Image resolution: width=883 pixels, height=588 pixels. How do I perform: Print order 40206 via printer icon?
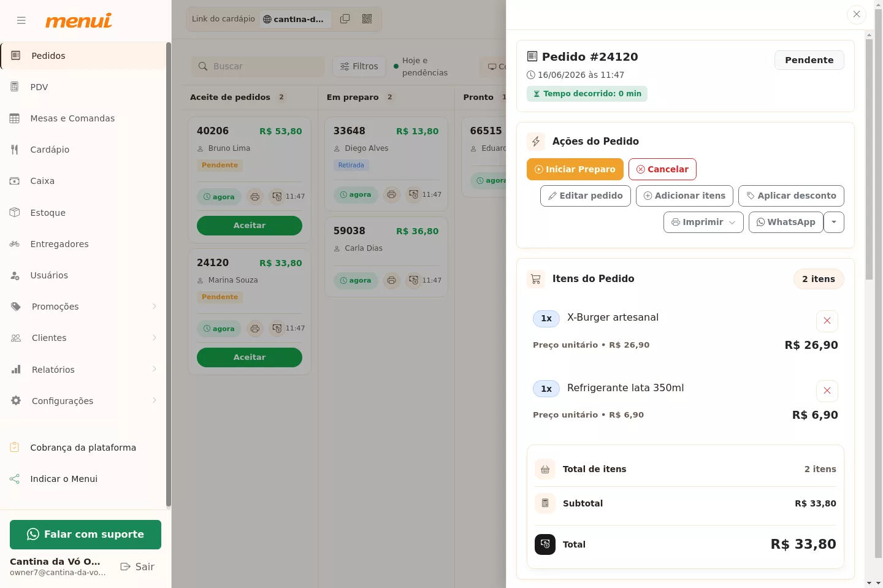tap(255, 197)
